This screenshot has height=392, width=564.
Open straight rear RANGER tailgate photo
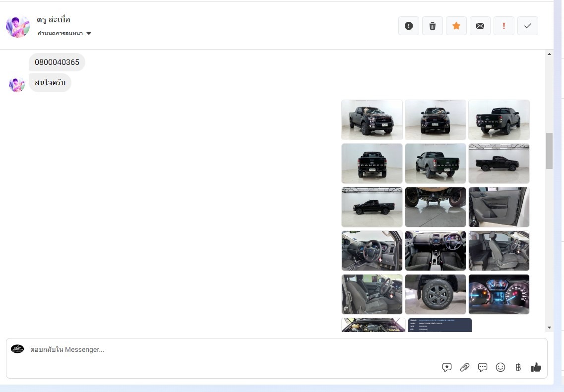pos(372,164)
